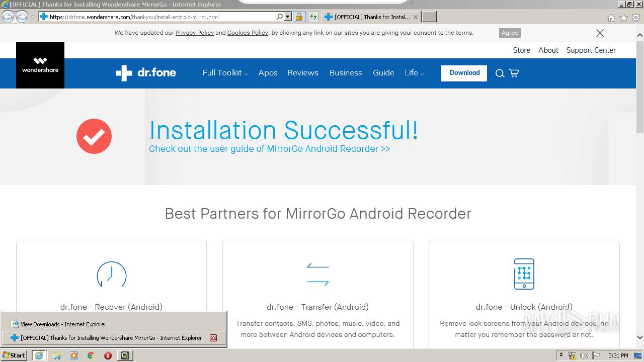Open the Support Center link
Screen dimensions: 644x362
click(x=591, y=50)
